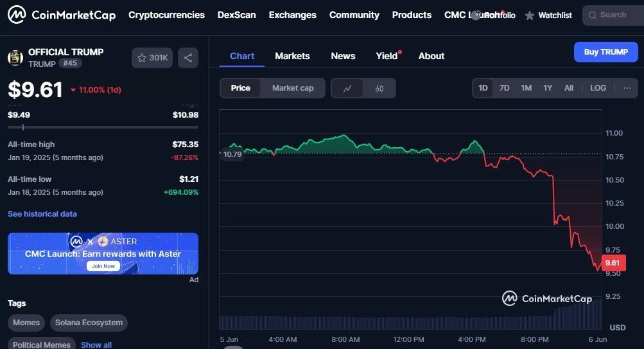Expand tags with Show all
Screen dimensions: 644x349
point(96,345)
